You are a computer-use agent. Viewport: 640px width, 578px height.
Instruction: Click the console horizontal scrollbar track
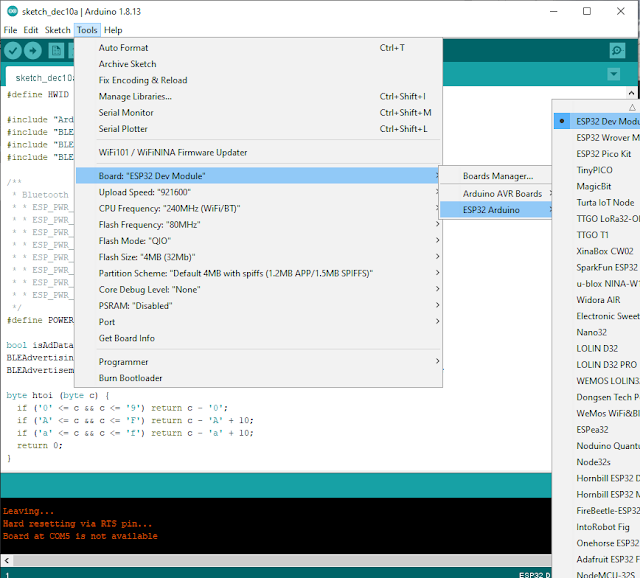(x=282, y=560)
